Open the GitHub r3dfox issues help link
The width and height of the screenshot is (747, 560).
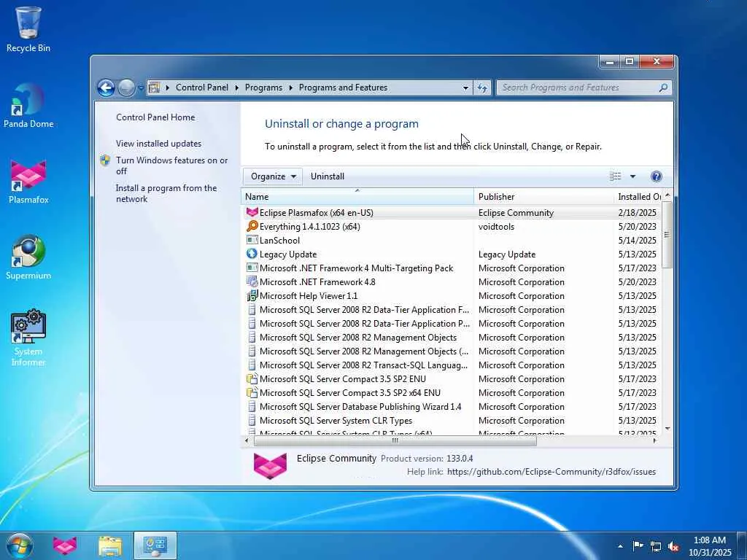(x=551, y=472)
